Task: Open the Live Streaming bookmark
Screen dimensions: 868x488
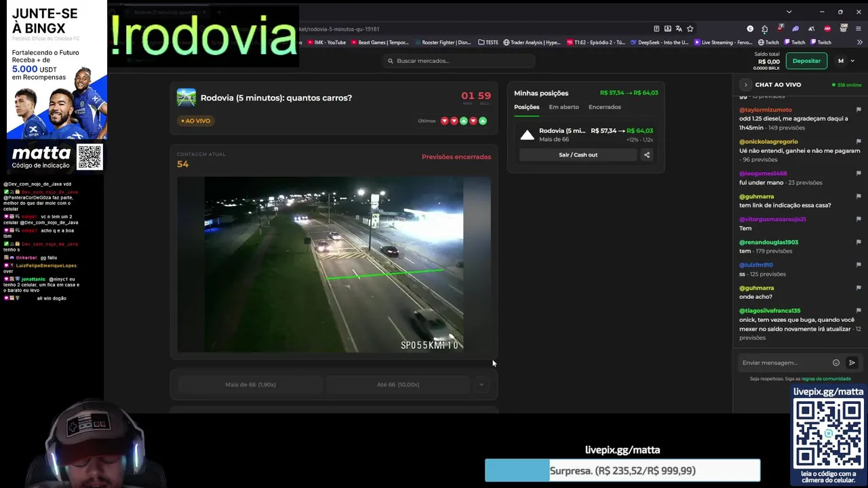Action: (x=723, y=43)
